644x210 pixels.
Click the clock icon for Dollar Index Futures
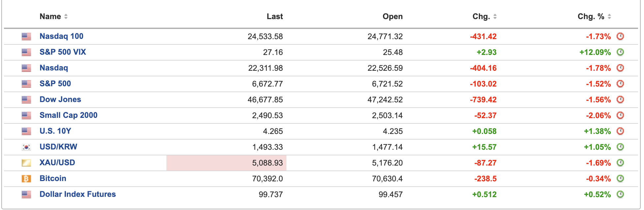[620, 194]
